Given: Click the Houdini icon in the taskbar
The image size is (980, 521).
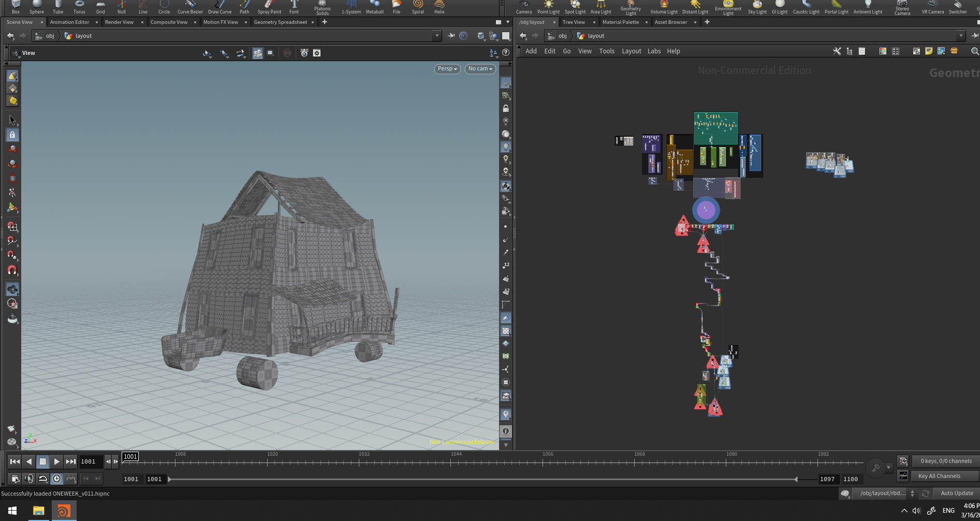Looking at the screenshot, I should 64,511.
